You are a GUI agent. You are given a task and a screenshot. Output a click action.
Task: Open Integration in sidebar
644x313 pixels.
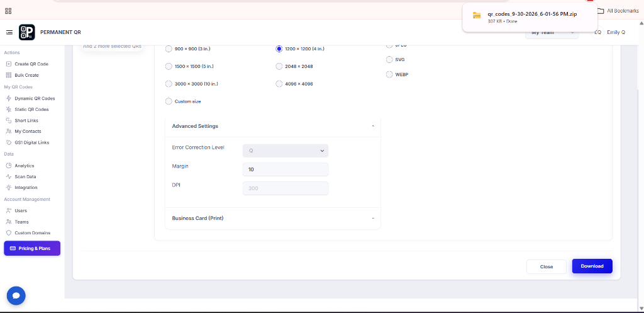26,187
